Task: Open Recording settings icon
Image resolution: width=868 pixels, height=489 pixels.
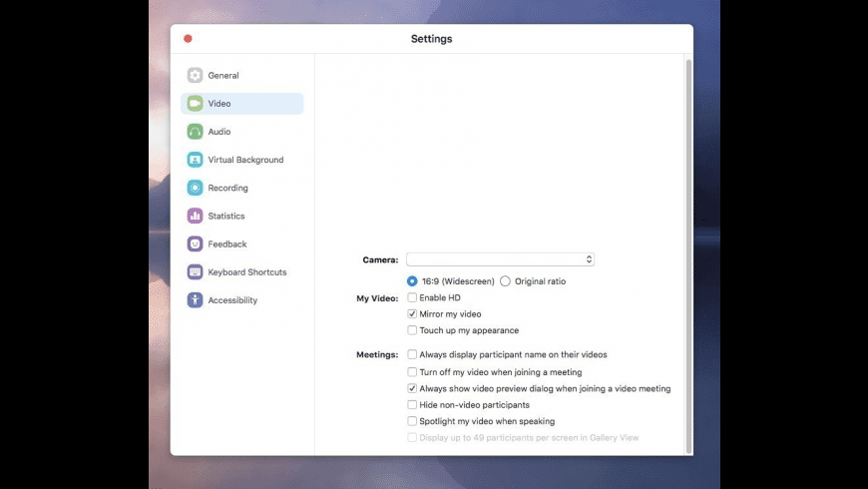Action: (195, 188)
